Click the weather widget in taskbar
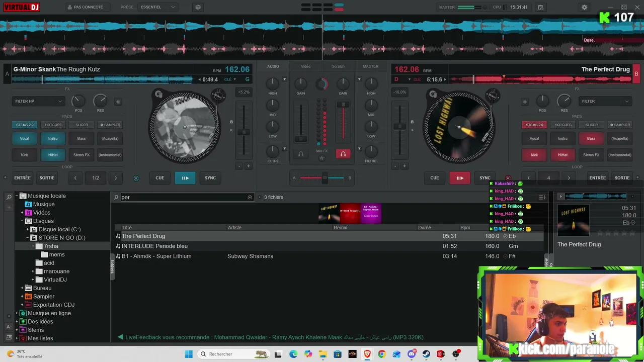 pos(24,354)
